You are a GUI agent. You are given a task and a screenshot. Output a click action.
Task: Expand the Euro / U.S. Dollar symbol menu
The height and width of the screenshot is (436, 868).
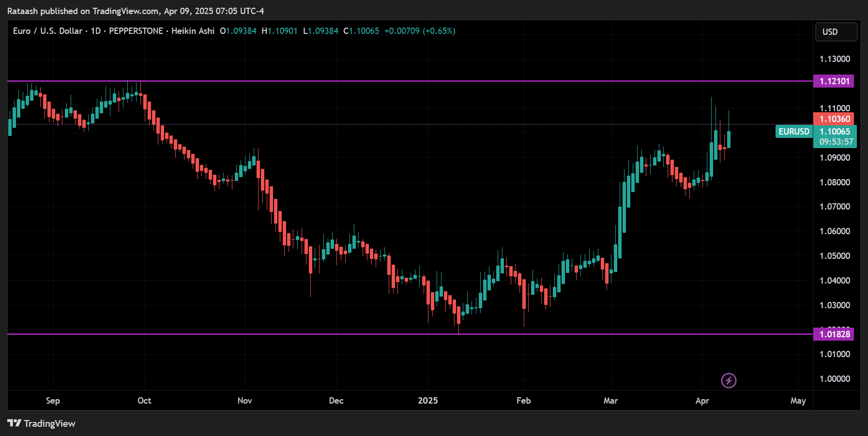47,30
